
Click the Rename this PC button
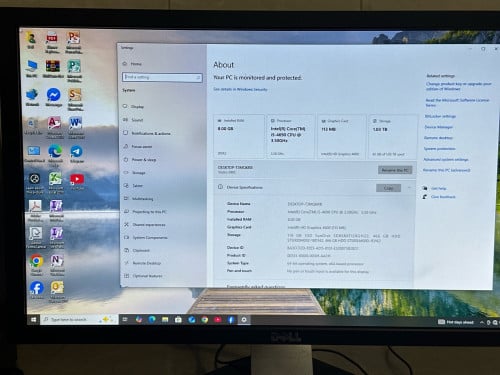tap(395, 170)
